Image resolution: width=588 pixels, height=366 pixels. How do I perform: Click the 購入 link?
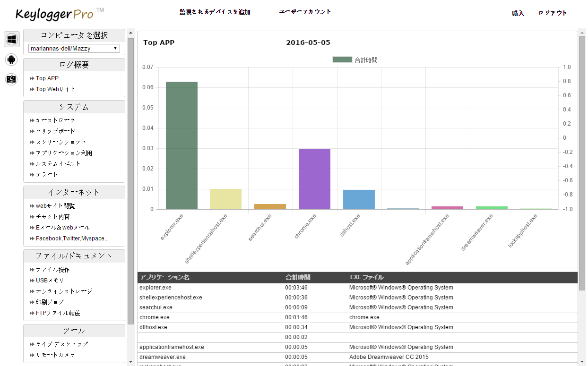tap(518, 13)
